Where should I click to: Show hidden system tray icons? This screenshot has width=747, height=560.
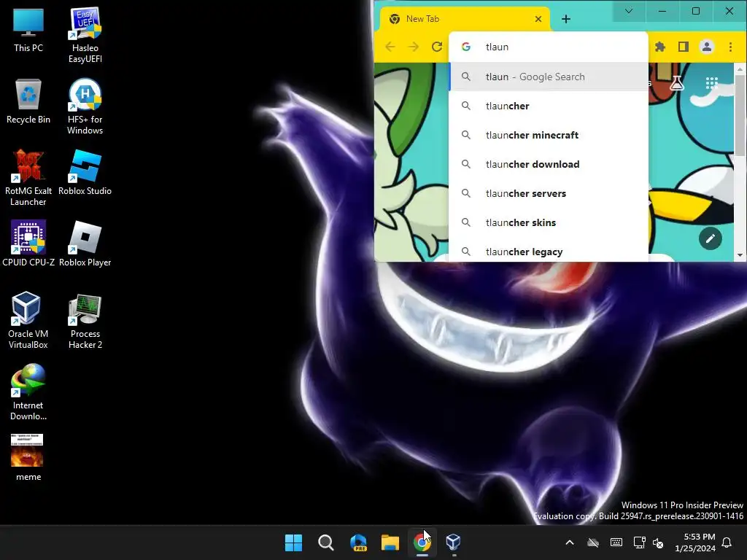point(569,542)
